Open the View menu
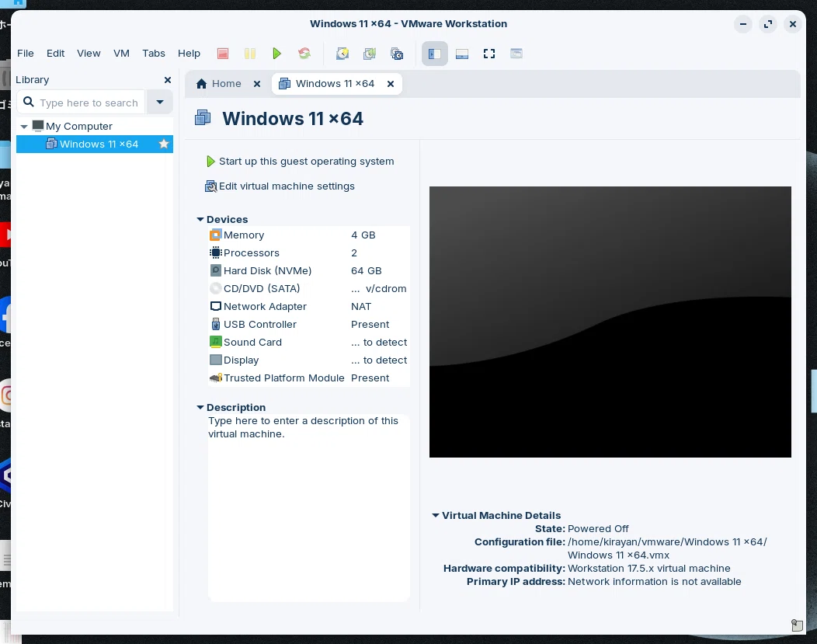The width and height of the screenshot is (817, 644). click(x=89, y=53)
